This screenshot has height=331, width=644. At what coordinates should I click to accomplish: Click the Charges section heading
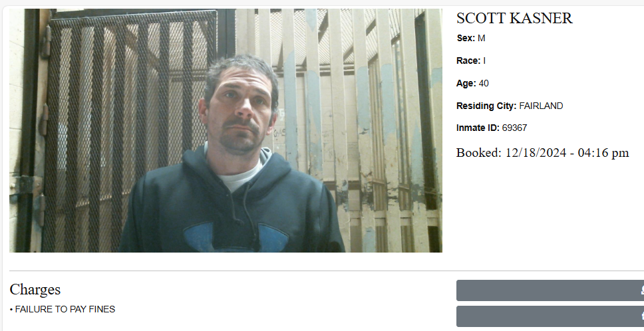pyautogui.click(x=35, y=290)
